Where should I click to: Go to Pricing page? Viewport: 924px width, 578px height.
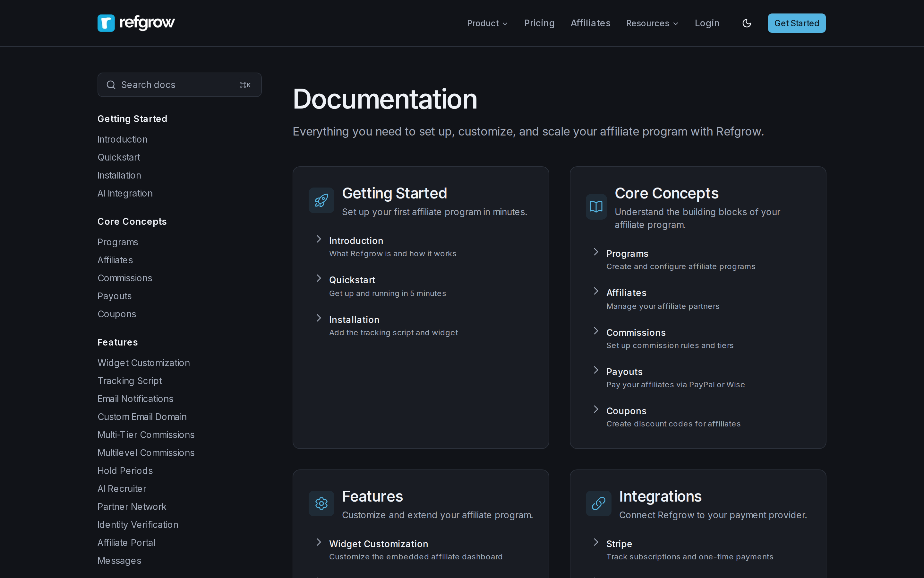[539, 23]
